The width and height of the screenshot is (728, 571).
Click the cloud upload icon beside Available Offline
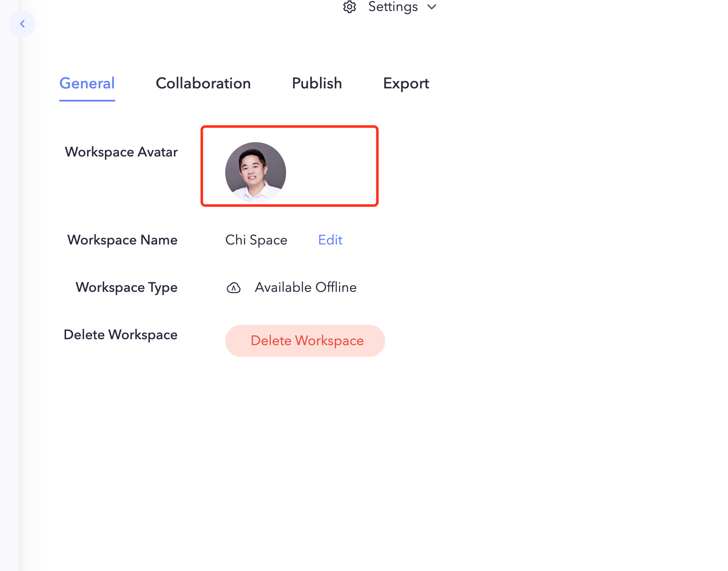234,288
